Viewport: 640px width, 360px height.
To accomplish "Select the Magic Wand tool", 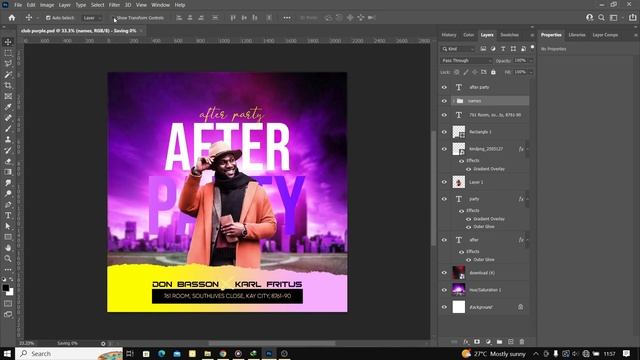I will click(8, 75).
